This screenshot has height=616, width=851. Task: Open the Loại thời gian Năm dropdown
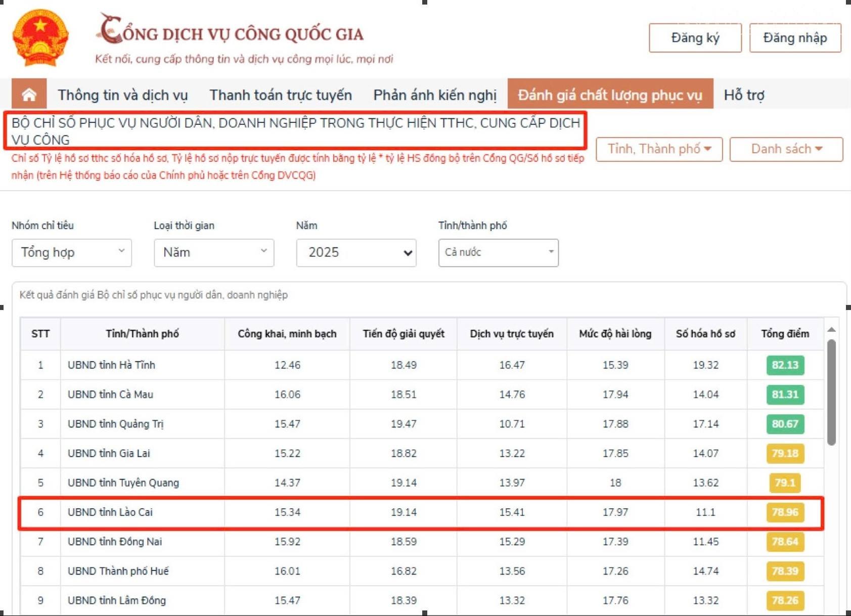[214, 252]
